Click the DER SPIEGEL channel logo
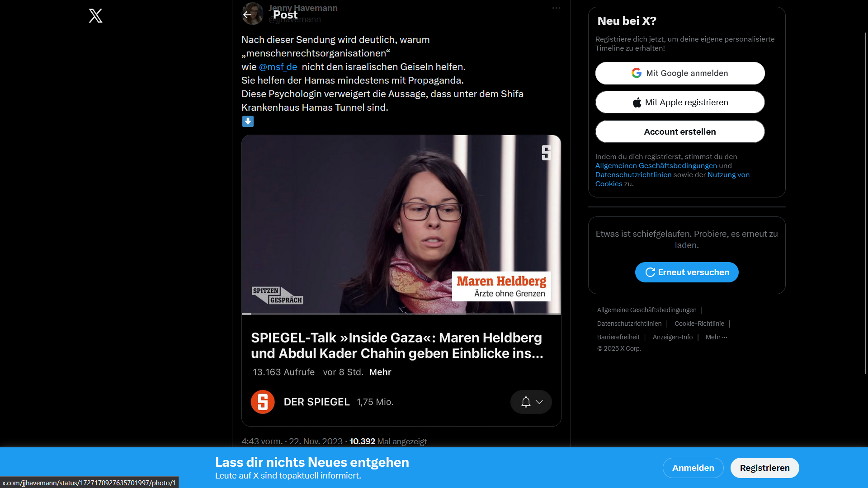 [263, 402]
